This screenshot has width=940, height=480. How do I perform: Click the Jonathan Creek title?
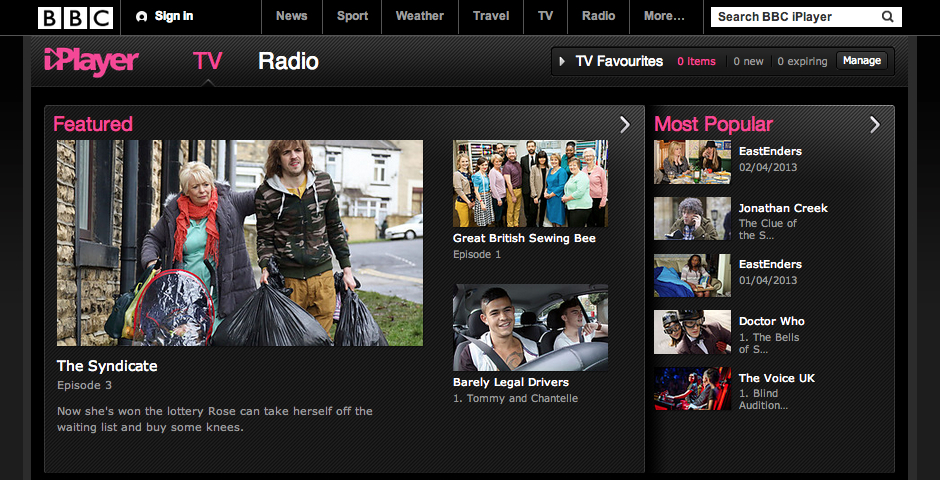[783, 208]
